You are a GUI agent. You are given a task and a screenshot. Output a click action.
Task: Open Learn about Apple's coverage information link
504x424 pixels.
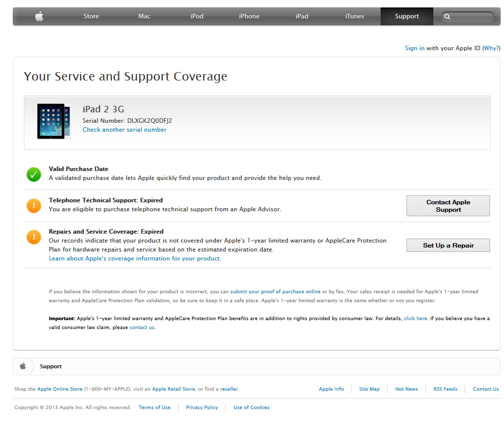135,258
